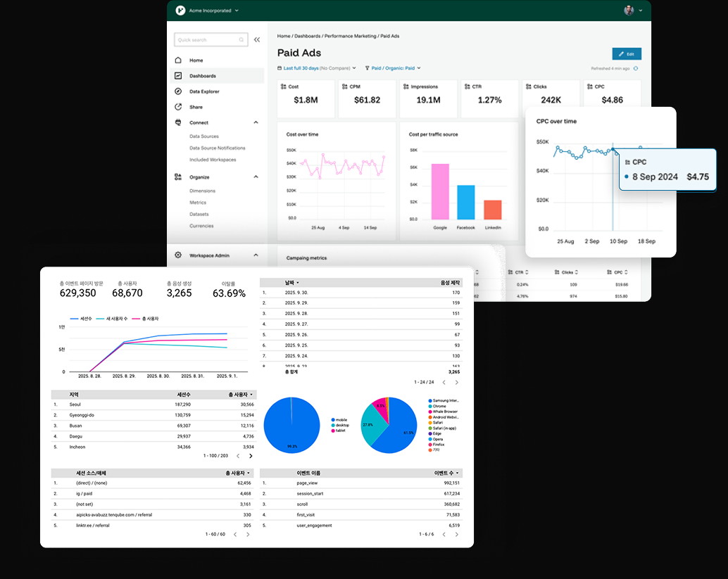Sort by the 날짜 column header
The image size is (728, 579).
(291, 283)
